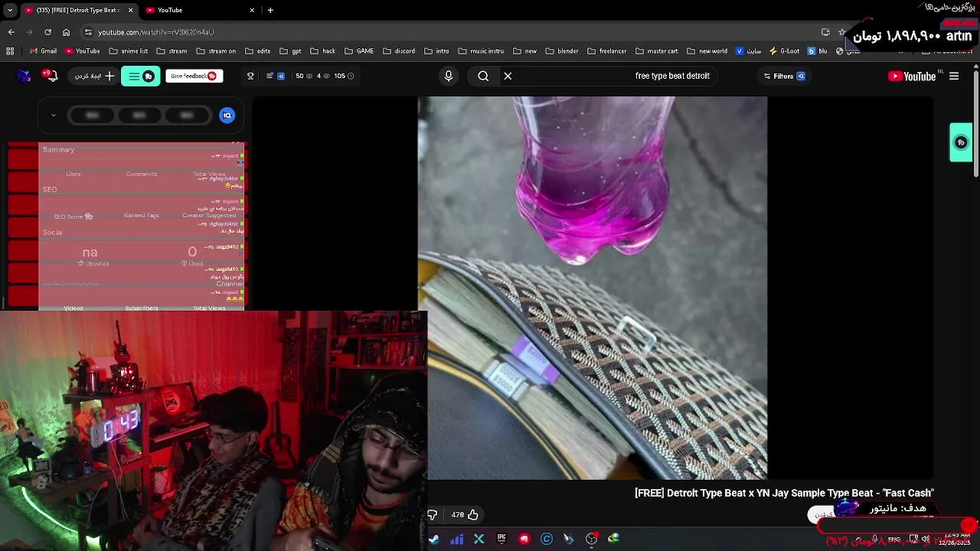Open the apps grid in bookmarks bar

(10, 51)
